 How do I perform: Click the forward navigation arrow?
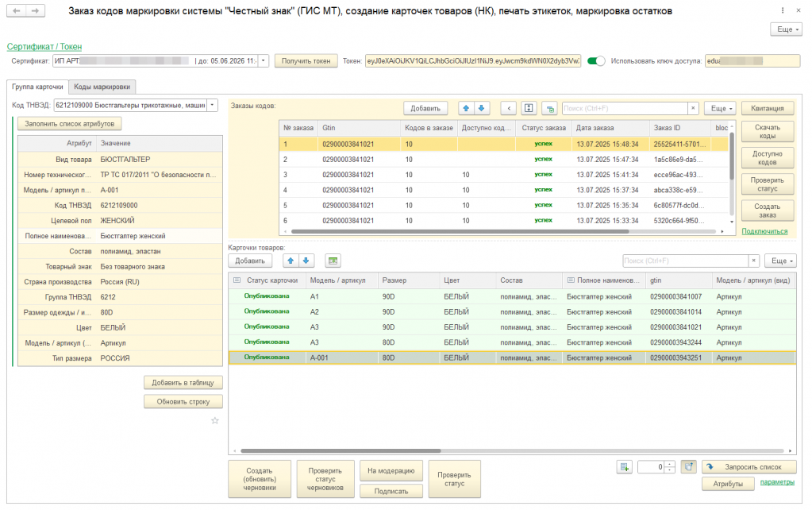pos(36,11)
